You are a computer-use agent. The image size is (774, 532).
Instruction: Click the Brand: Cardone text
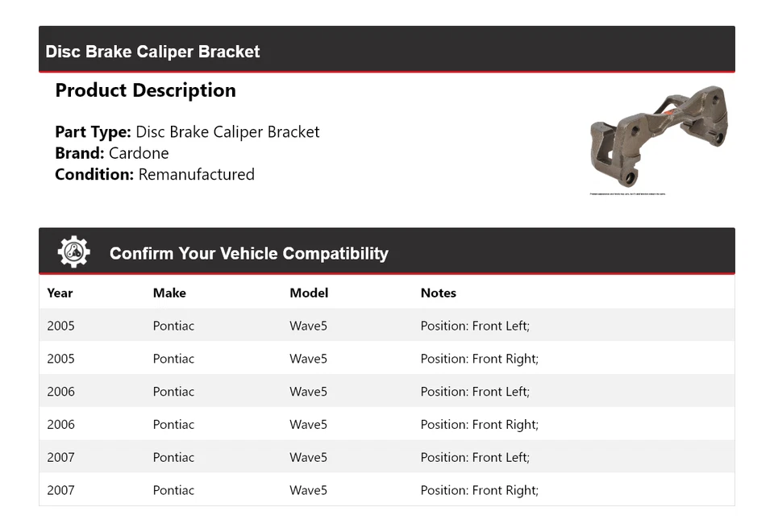(112, 153)
